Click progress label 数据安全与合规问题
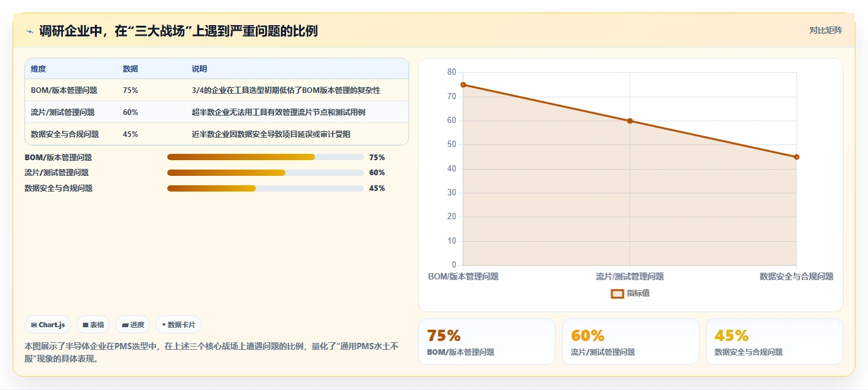Viewport: 868px width, 390px height. (58, 188)
